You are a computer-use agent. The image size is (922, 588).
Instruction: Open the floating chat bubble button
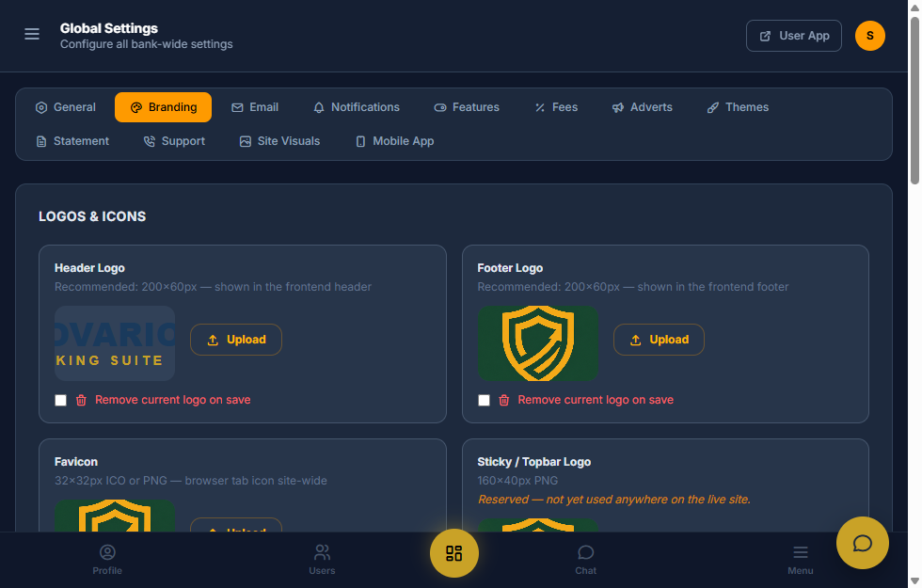(863, 543)
